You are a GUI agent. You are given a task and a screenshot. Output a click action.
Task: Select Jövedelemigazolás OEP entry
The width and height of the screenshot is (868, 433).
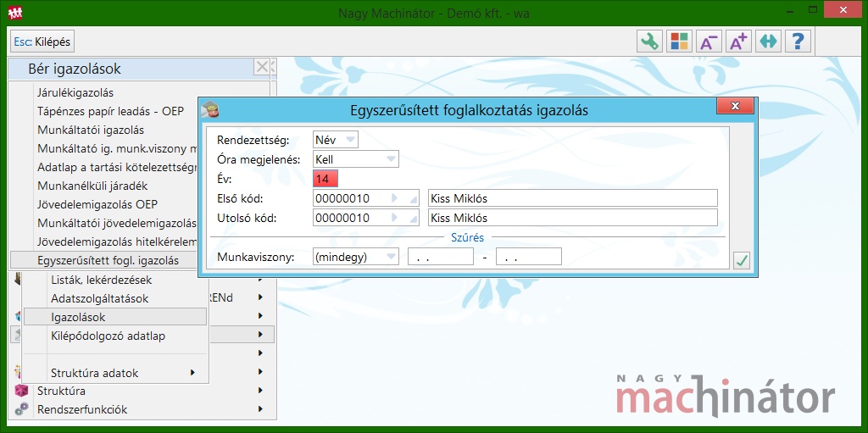pyautogui.click(x=97, y=204)
